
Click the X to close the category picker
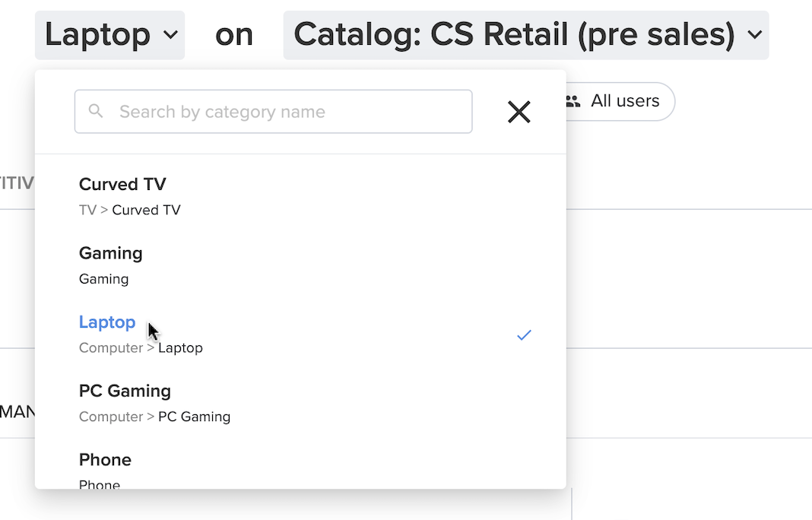(519, 112)
